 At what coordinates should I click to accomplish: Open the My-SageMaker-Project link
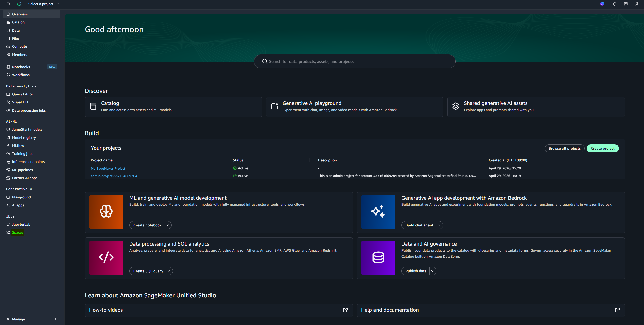[108, 168]
